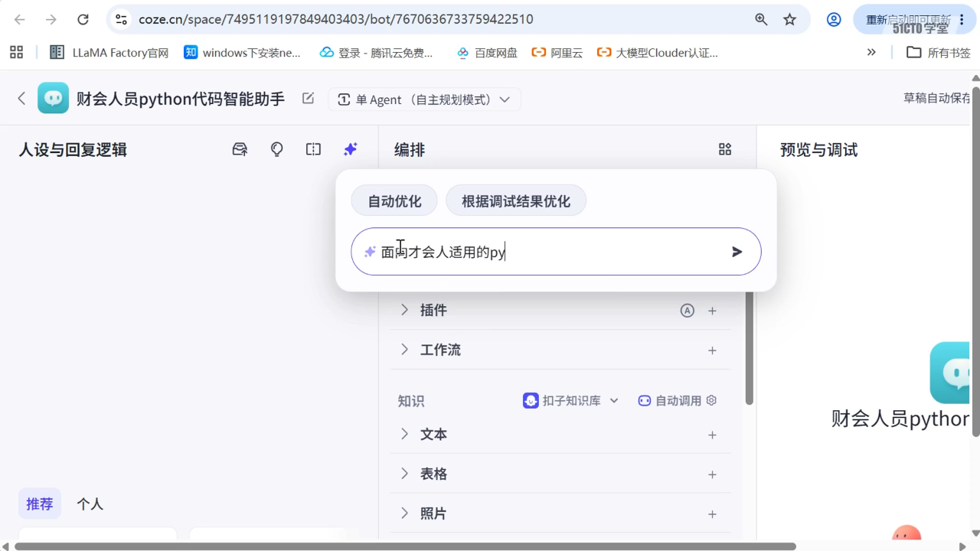Image resolution: width=980 pixels, height=551 pixels.
Task: Add text knowledge with the plus icon
Action: pos(712,435)
